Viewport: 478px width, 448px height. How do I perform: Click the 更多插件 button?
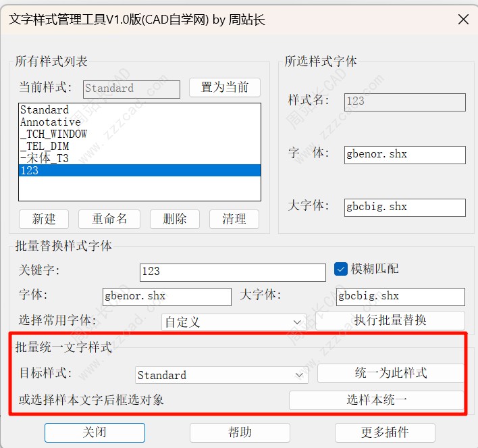tap(385, 432)
